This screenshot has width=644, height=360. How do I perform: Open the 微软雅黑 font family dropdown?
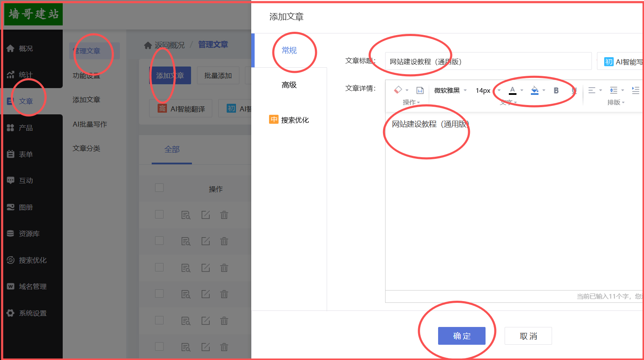tap(450, 90)
